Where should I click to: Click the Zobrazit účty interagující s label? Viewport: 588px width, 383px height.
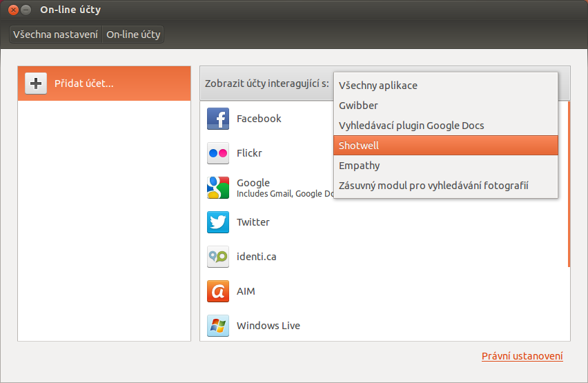pos(266,84)
